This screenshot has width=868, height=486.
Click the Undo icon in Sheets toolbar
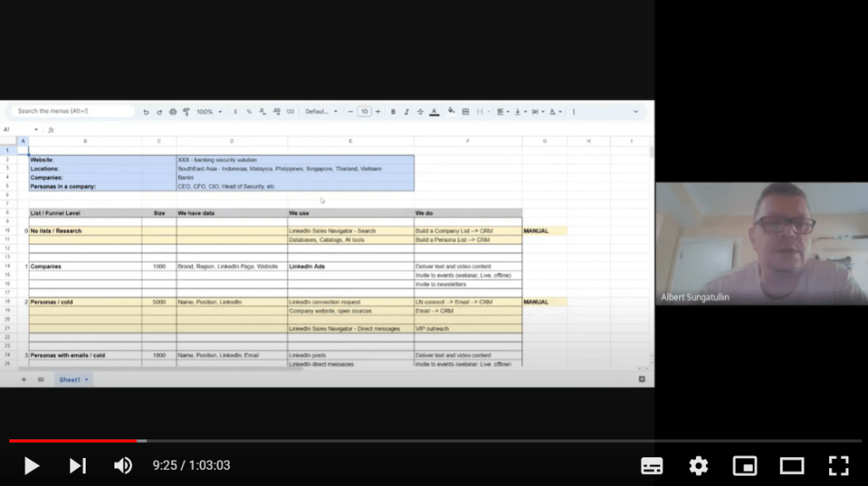[x=146, y=112]
